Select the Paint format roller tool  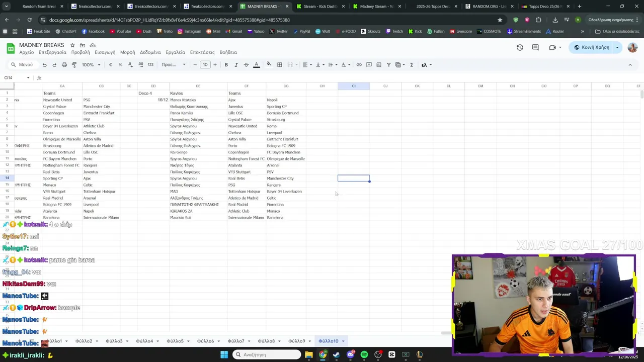pyautogui.click(x=74, y=65)
